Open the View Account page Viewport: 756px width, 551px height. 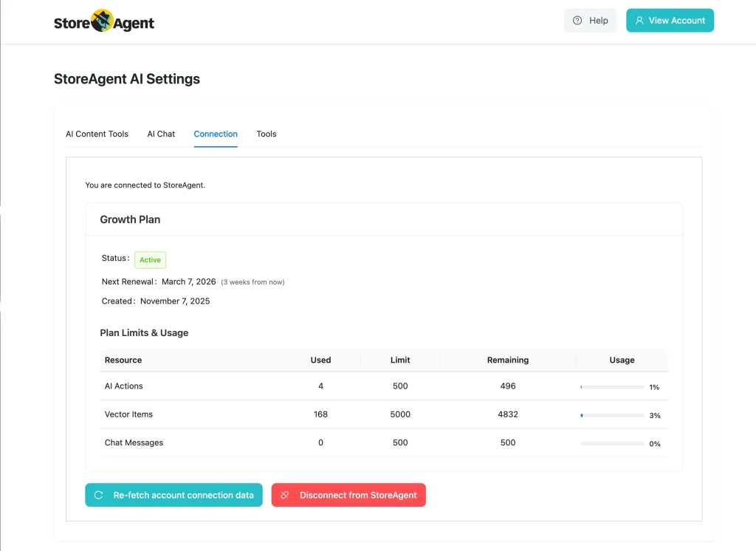pos(670,20)
